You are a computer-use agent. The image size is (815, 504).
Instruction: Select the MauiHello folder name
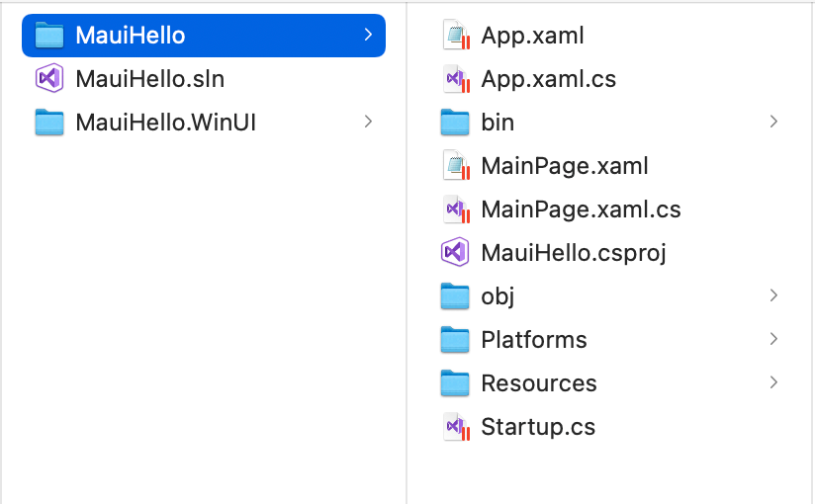pyautogui.click(x=131, y=36)
